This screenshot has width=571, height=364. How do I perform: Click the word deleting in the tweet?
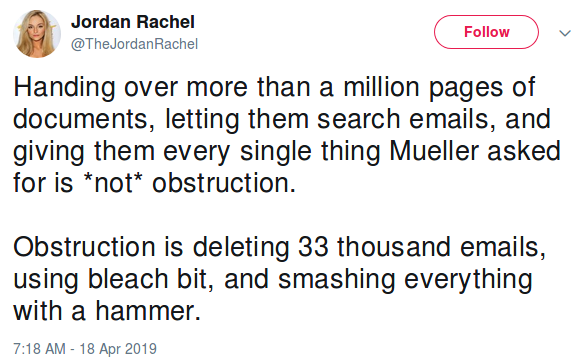(x=241, y=249)
